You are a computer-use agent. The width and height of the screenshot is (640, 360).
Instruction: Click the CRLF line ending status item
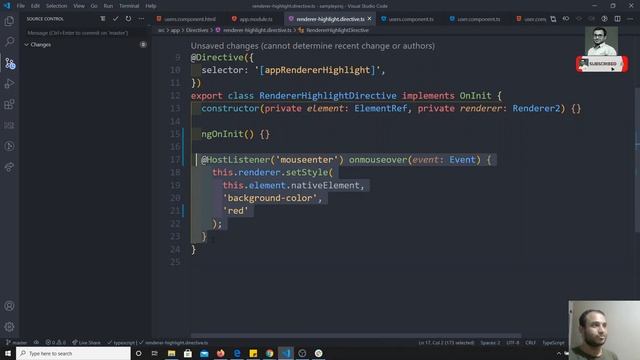click(530, 342)
